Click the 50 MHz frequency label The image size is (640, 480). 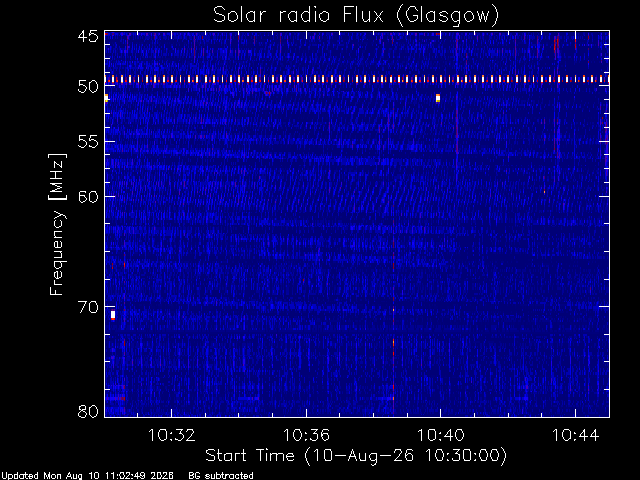click(88, 87)
